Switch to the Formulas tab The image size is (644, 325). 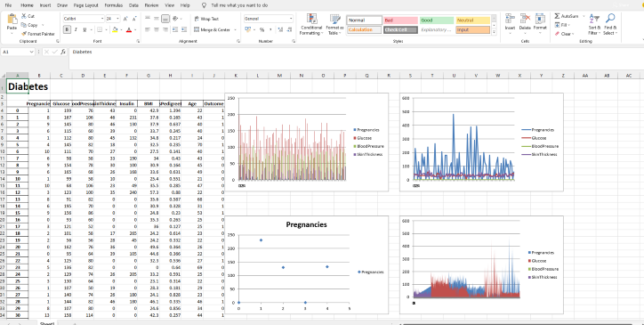(113, 5)
